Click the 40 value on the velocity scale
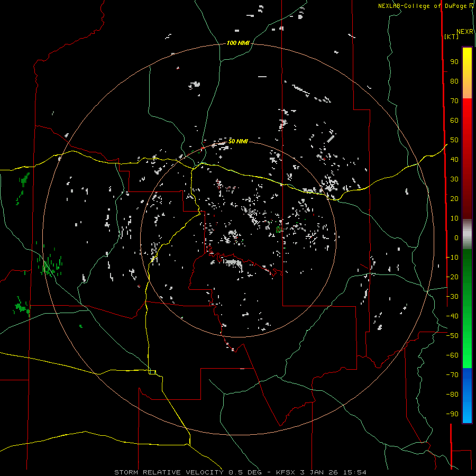This screenshot has height=476, width=476. tap(454, 160)
